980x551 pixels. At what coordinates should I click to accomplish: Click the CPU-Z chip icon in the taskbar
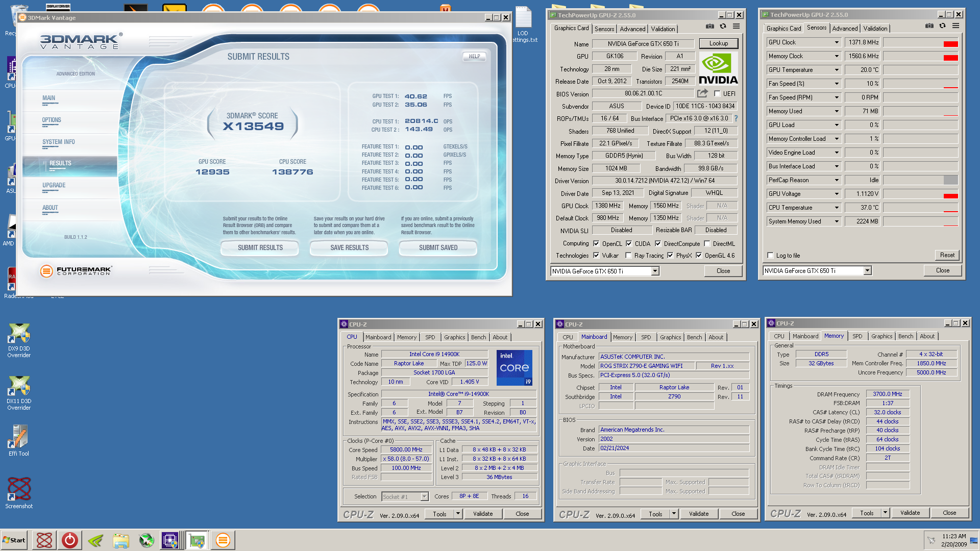pos(170,540)
